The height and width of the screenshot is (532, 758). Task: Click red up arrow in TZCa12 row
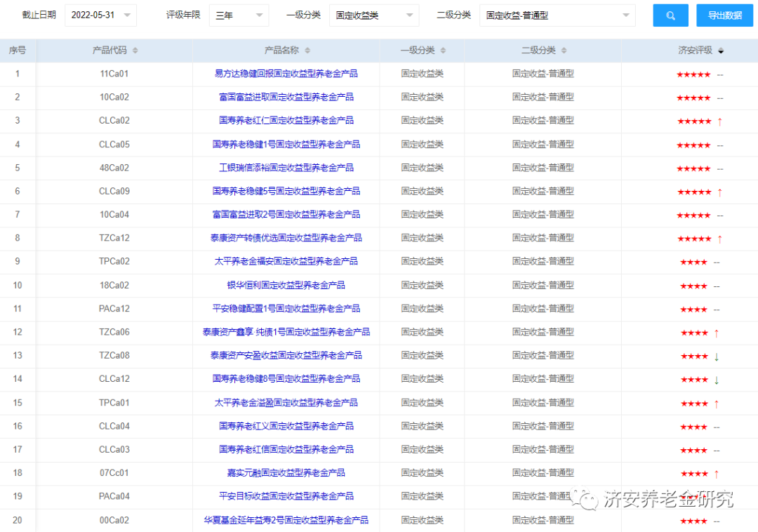pos(720,239)
